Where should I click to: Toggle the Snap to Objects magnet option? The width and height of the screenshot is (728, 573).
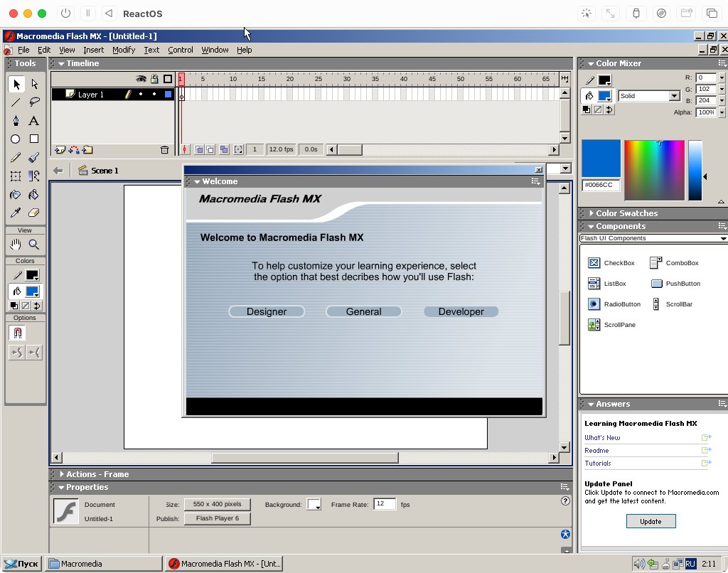(x=18, y=333)
